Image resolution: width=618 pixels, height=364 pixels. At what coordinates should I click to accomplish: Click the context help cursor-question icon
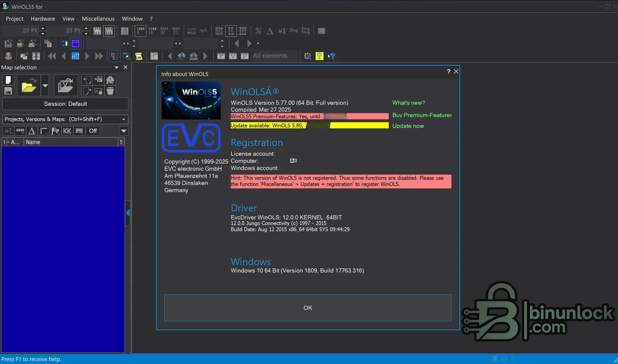click(331, 56)
